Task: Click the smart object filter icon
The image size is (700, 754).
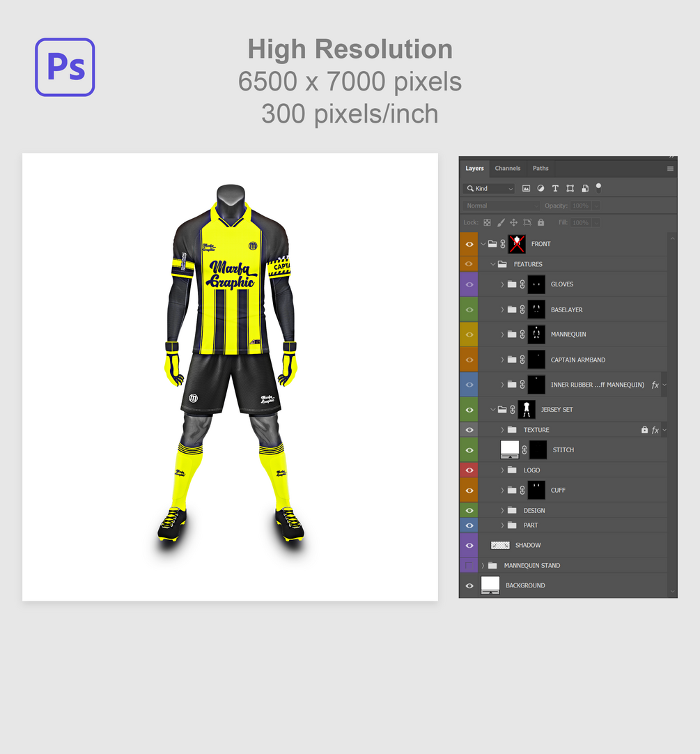Action: pyautogui.click(x=585, y=188)
